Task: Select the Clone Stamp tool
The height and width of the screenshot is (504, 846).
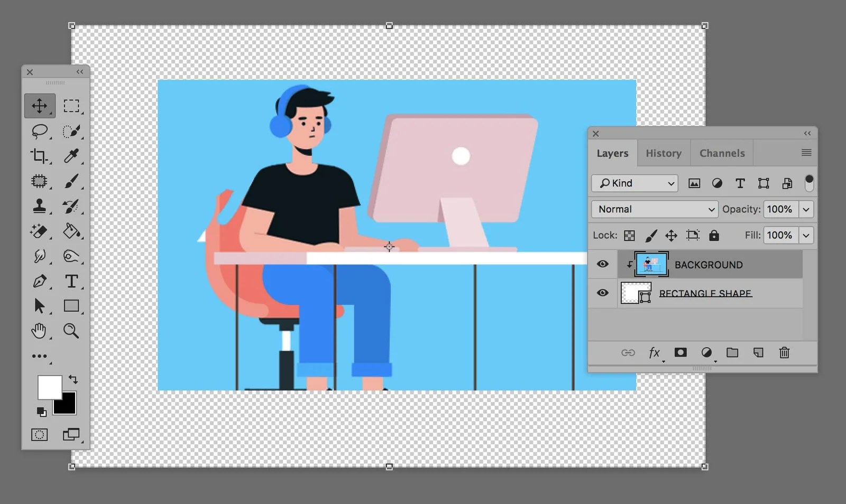Action: [x=40, y=206]
